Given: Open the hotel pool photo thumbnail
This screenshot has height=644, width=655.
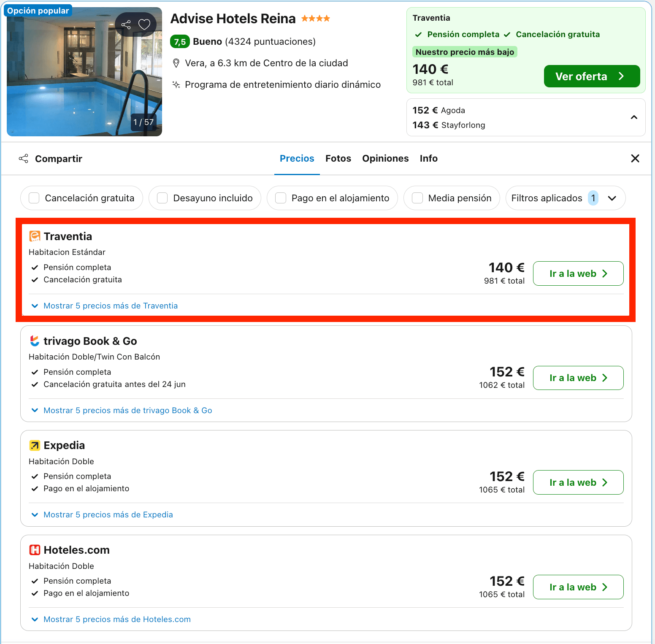Looking at the screenshot, I should coord(84,72).
